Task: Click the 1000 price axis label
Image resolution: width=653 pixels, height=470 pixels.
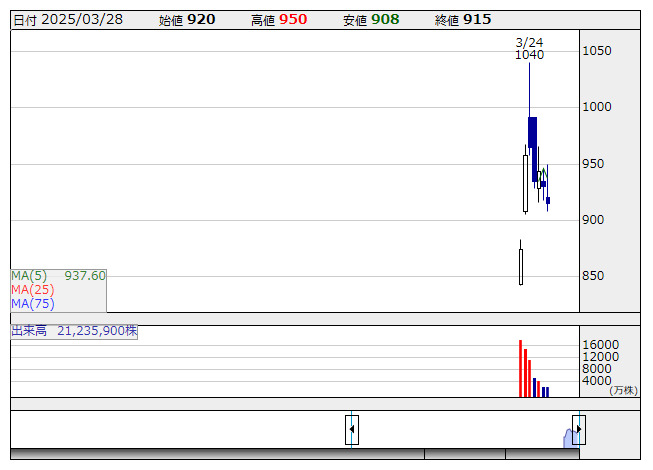Action: click(x=597, y=107)
